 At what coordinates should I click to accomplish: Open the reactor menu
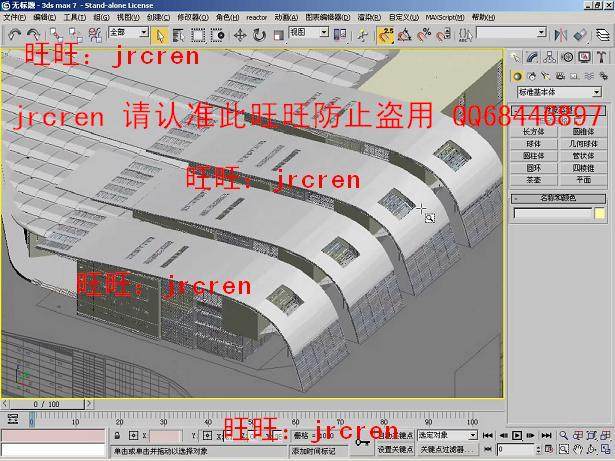[x=257, y=18]
